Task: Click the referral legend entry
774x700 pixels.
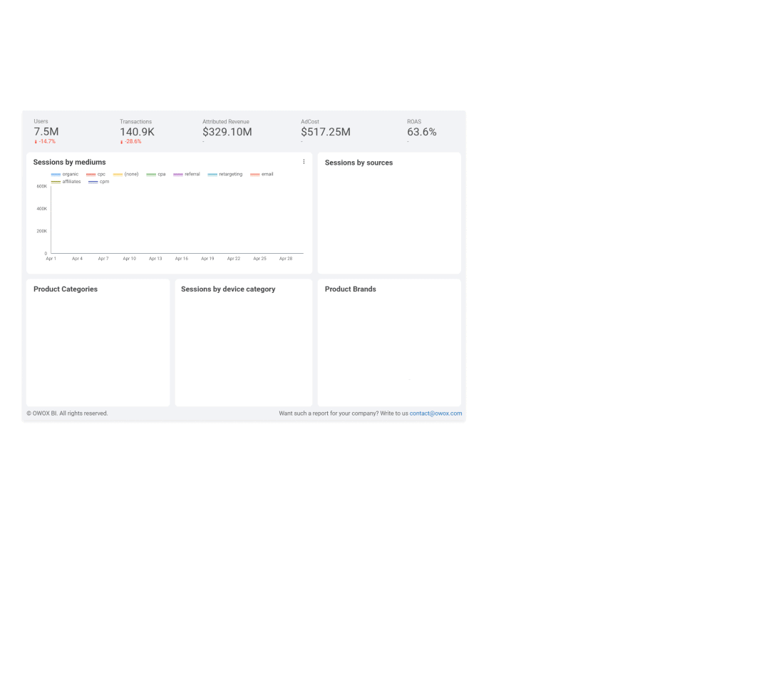Action: [187, 174]
